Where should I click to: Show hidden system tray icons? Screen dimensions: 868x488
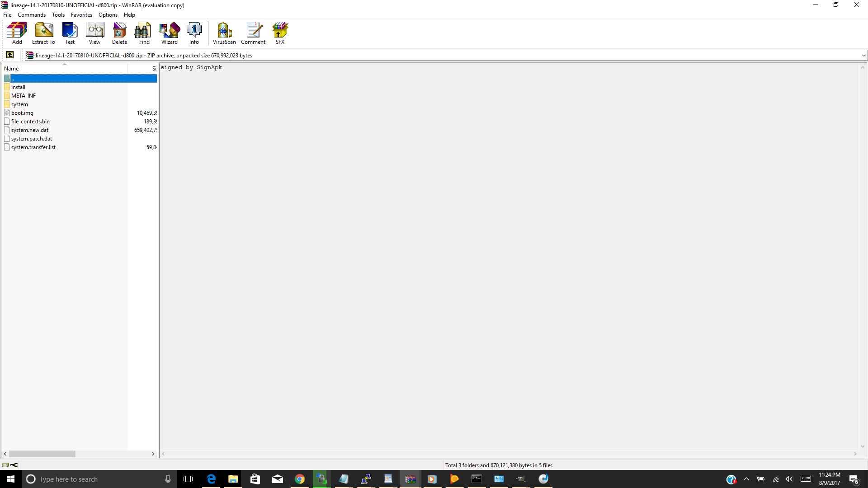pyautogui.click(x=746, y=479)
